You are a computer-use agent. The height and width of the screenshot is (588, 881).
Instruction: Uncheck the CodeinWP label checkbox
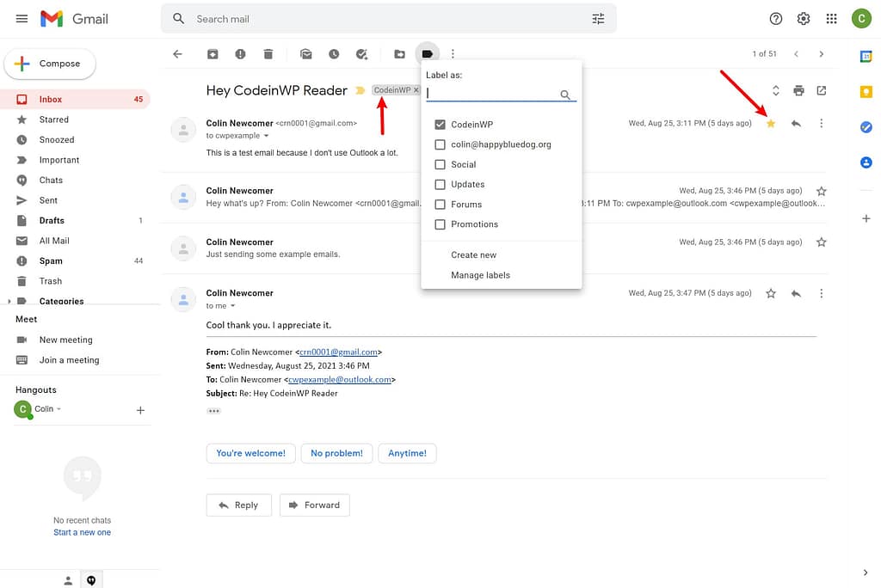coord(439,124)
